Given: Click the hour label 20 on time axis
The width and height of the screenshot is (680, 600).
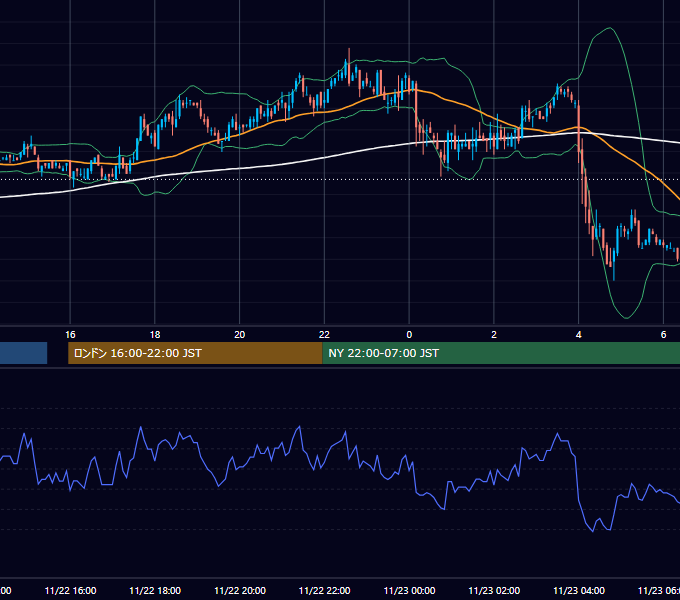Looking at the screenshot, I should pos(239,335).
